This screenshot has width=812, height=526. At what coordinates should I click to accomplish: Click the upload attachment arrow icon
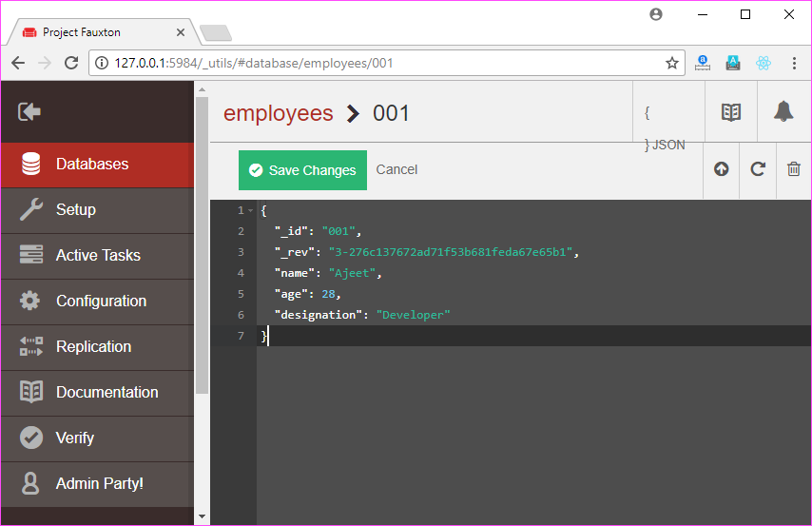721,169
